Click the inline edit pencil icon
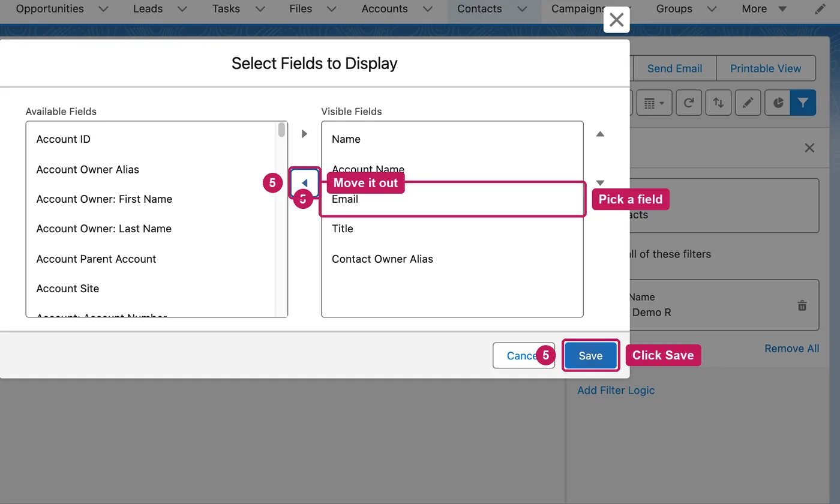This screenshot has height=504, width=840. [x=748, y=103]
